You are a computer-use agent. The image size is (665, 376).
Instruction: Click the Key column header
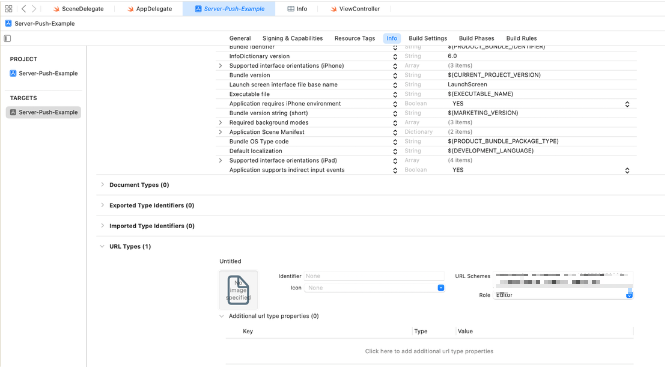(248, 331)
